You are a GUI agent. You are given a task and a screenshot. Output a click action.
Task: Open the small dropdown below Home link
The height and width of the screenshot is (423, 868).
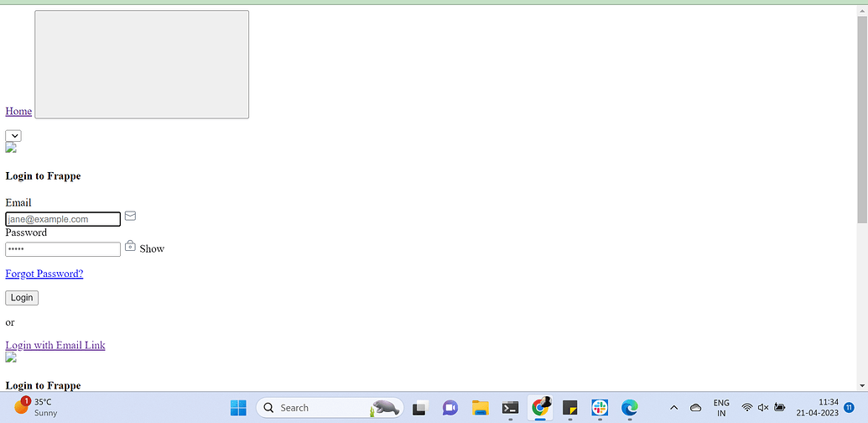pyautogui.click(x=13, y=136)
